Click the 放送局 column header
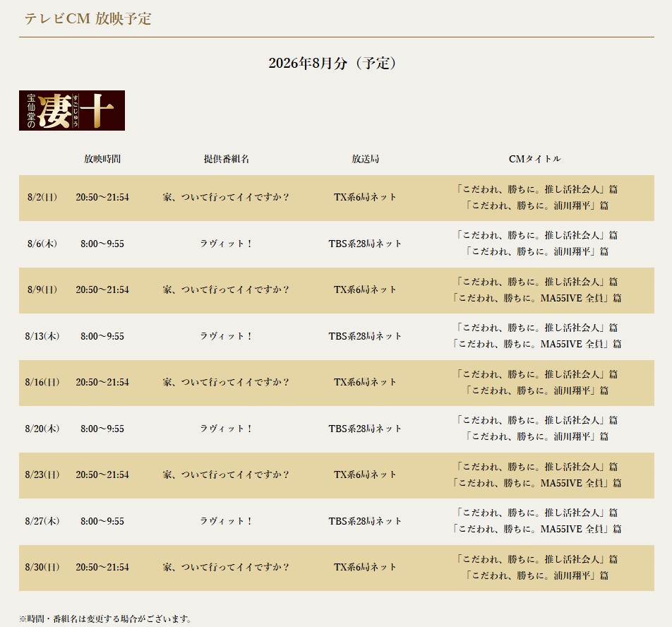This screenshot has width=672, height=627. (x=365, y=159)
